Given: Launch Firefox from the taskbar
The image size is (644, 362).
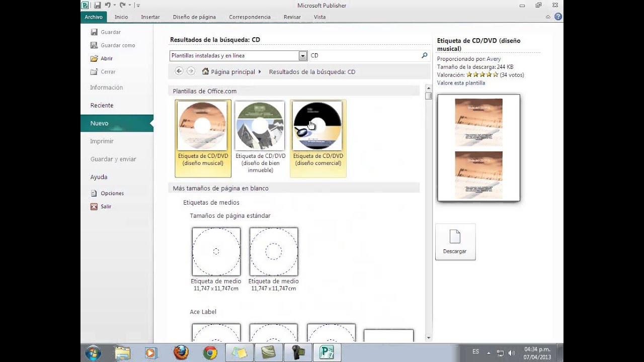Looking at the screenshot, I should pos(181,353).
